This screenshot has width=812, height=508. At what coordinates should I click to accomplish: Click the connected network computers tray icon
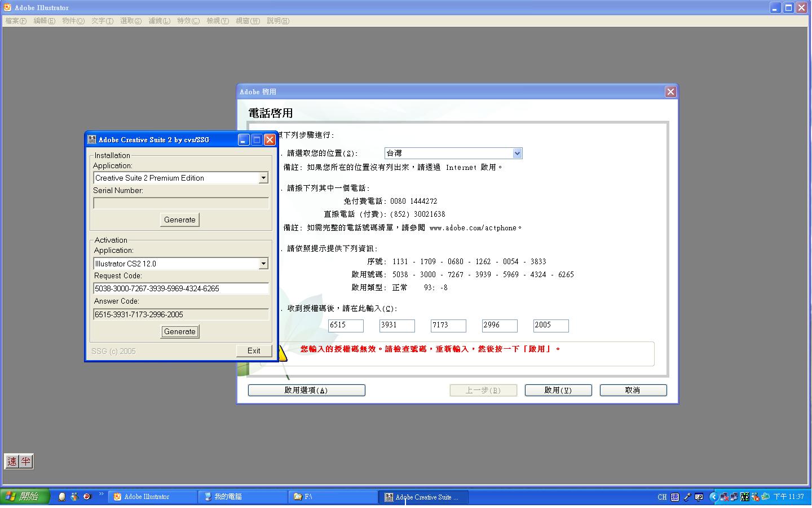coord(734,497)
